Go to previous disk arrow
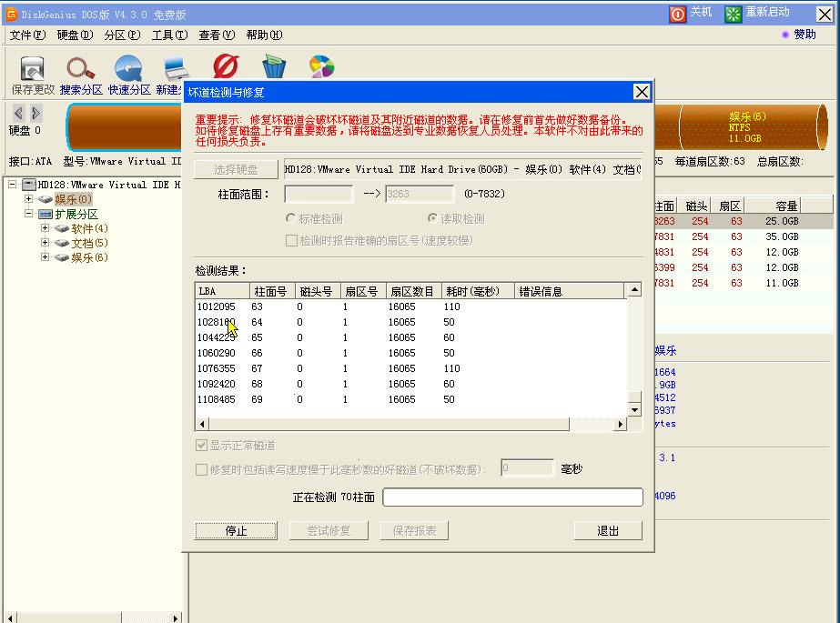The width and height of the screenshot is (840, 623). tap(19, 113)
